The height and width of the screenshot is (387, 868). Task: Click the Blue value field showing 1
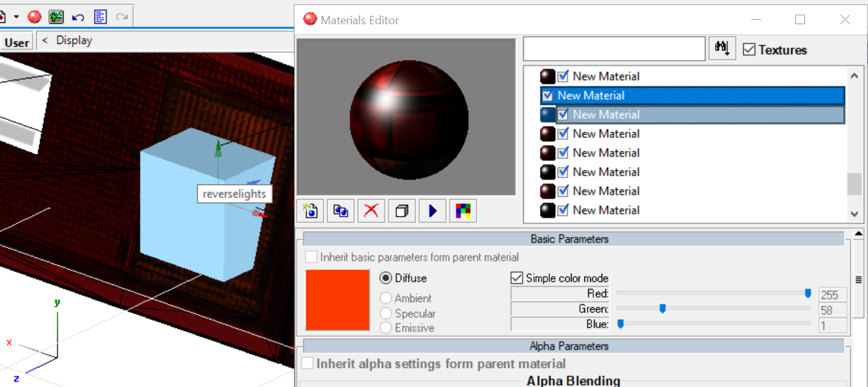pos(833,326)
